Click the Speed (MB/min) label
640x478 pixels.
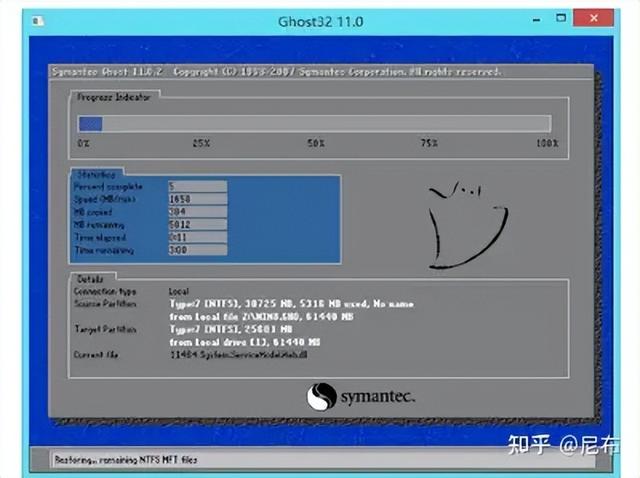[104, 200]
